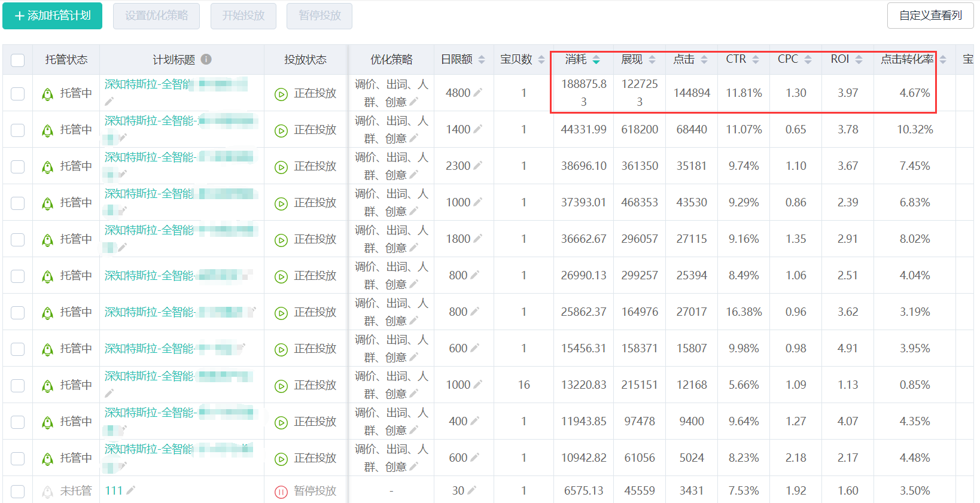Edit plan title pencil in 13220.83 row
This screenshot has width=980, height=503.
pyautogui.click(x=109, y=394)
